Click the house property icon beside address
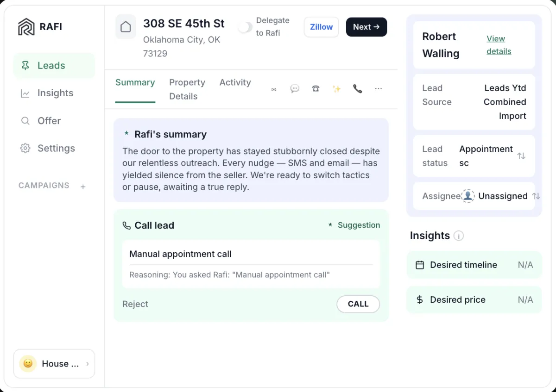The height and width of the screenshot is (392, 556). 126,27
